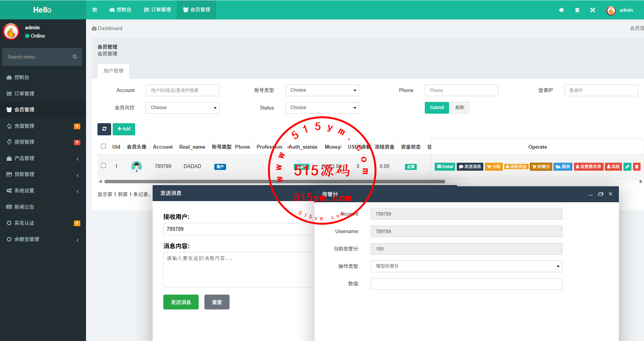Click the trash icon in top header

tap(577, 10)
